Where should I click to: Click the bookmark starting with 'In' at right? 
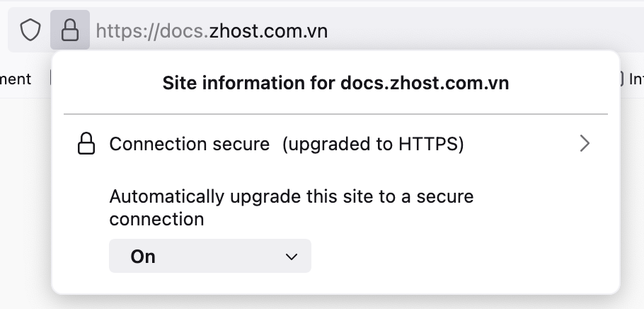(x=635, y=79)
